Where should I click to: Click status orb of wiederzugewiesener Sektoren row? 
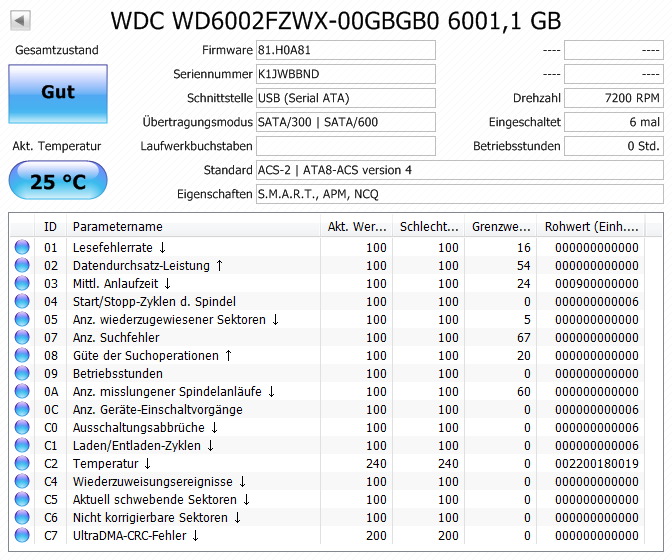point(22,319)
